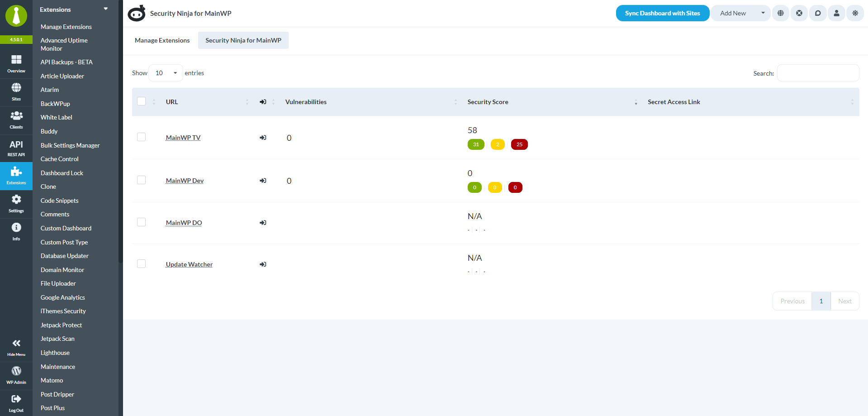This screenshot has height=416, width=868.
Task: Open the MainWP Dev site link
Action: 185,181
